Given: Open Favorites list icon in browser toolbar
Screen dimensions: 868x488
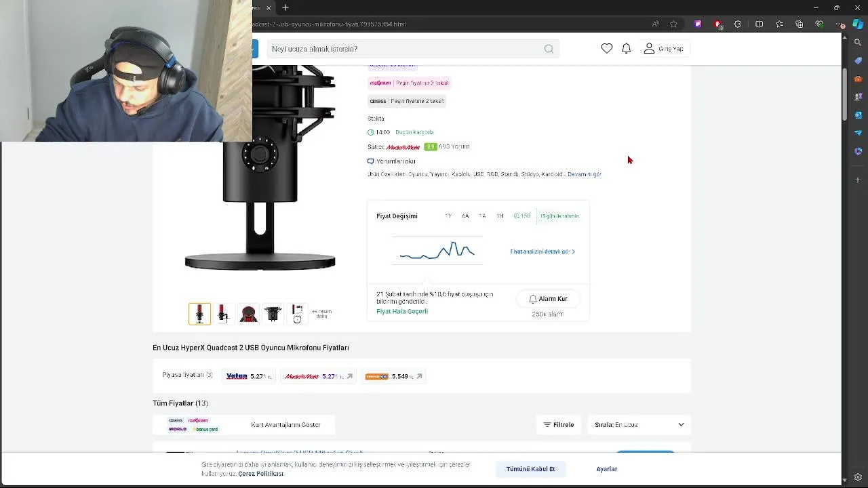Looking at the screenshot, I should (779, 24).
